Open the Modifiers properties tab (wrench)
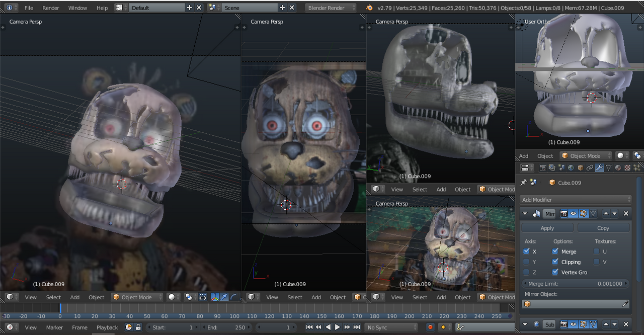The width and height of the screenshot is (644, 335). (x=599, y=168)
